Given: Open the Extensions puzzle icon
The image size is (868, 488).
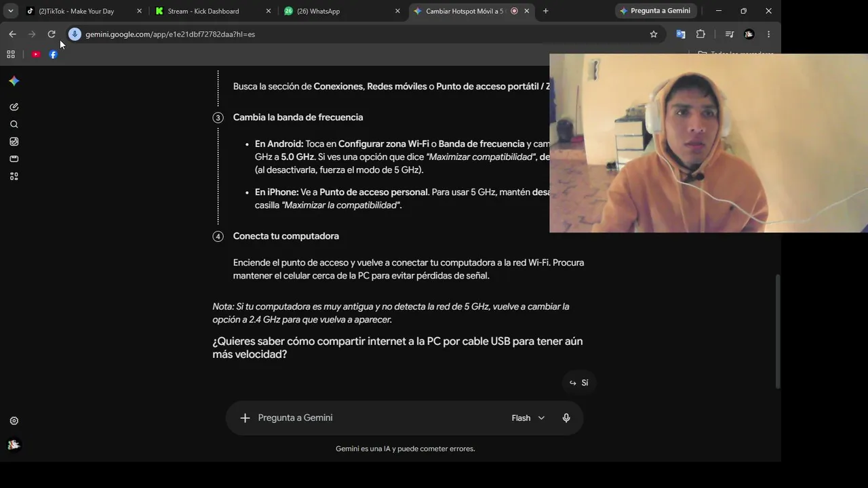Looking at the screenshot, I should point(701,34).
